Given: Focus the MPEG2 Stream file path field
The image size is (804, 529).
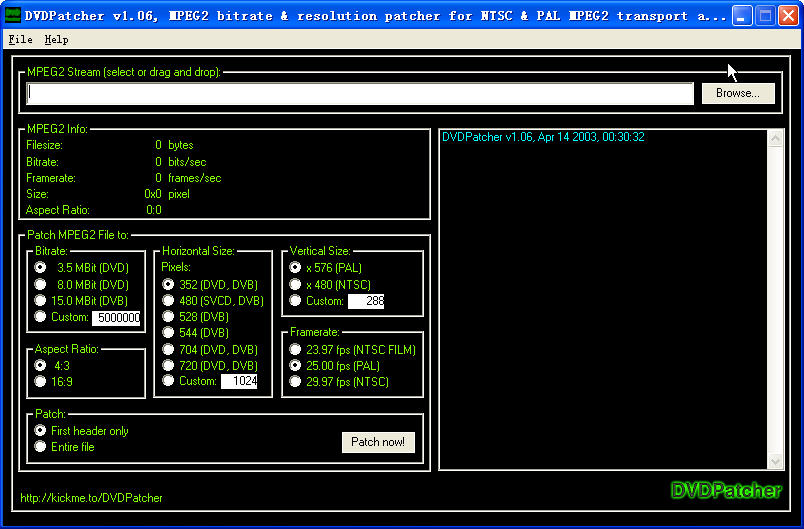Looking at the screenshot, I should (360, 94).
